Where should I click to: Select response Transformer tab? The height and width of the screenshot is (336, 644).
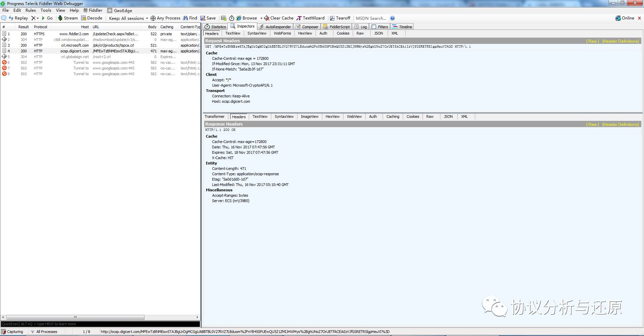coord(215,116)
